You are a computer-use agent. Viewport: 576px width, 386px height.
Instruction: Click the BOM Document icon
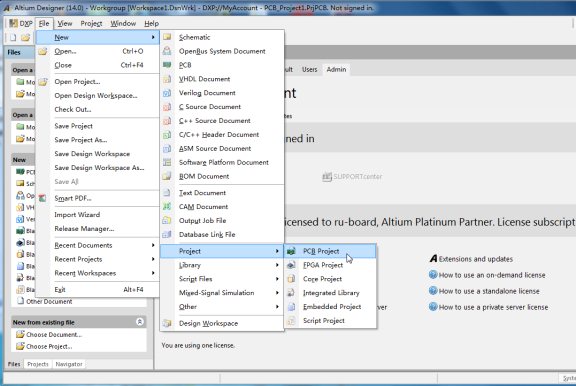tap(167, 176)
